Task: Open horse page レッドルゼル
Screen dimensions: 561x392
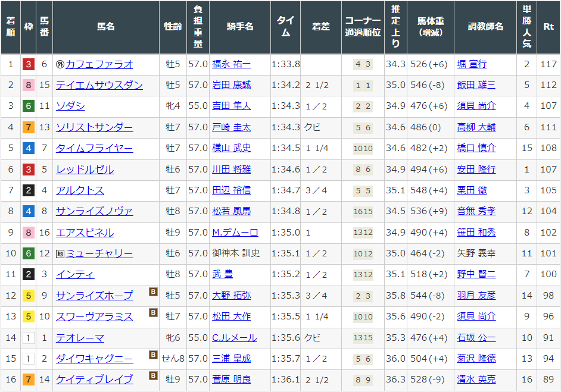Action: coord(85,170)
